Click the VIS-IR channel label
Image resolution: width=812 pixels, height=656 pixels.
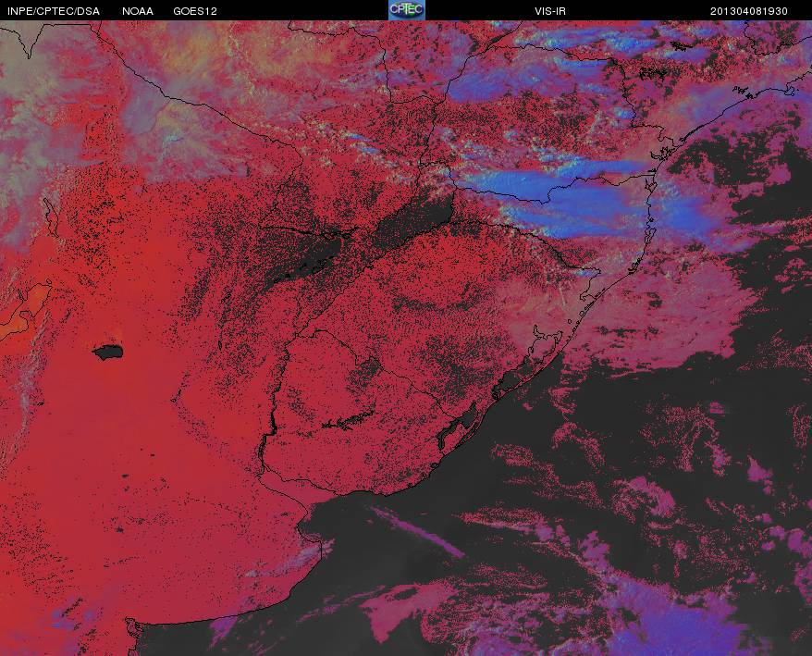[550, 11]
